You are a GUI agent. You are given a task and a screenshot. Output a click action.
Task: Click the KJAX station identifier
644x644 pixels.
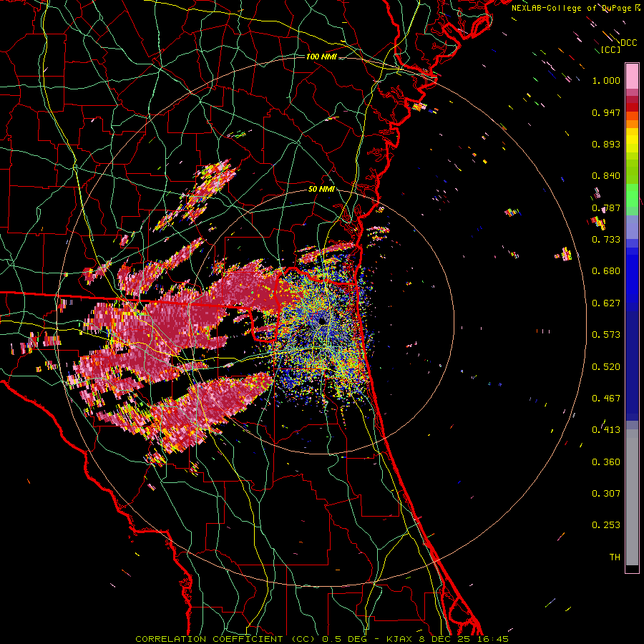click(401, 639)
